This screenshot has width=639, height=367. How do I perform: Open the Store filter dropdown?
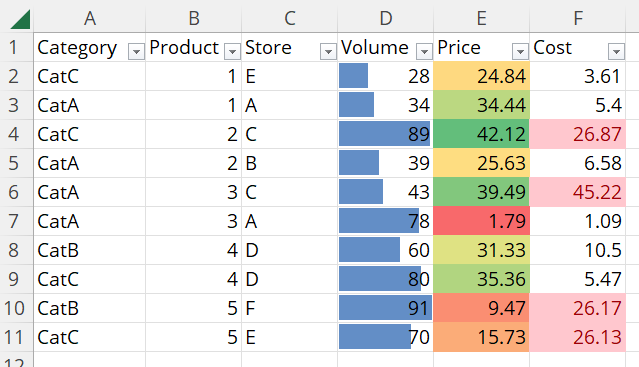[328, 52]
